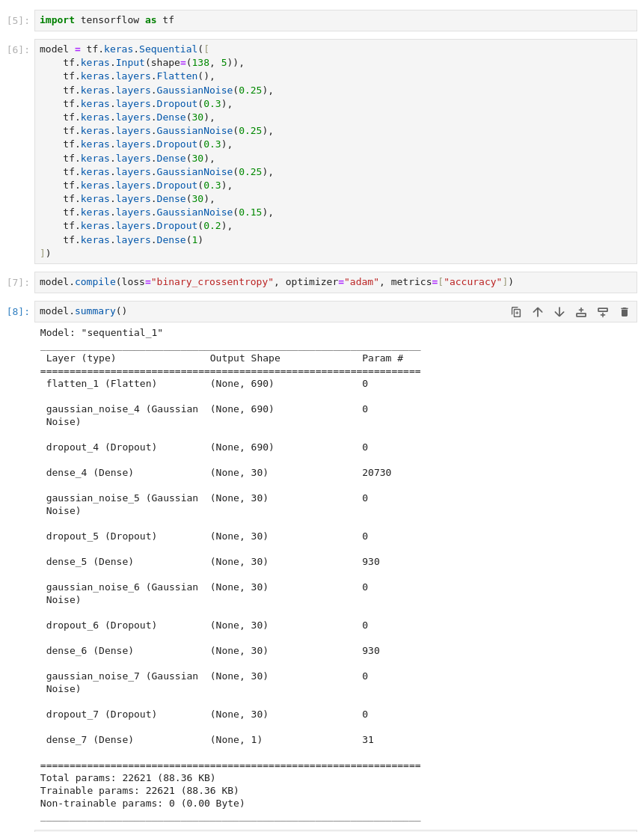Select cell via the [5] prompt
This screenshot has height=832, width=644.
coord(18,21)
